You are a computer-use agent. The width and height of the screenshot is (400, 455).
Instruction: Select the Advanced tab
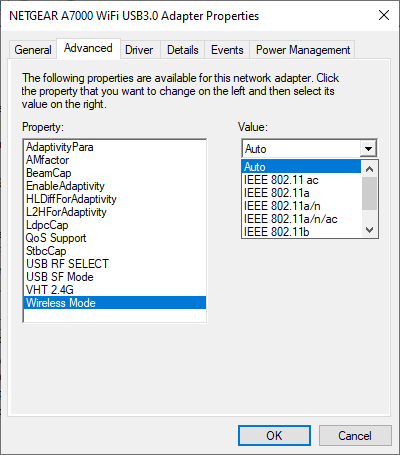[x=88, y=49]
